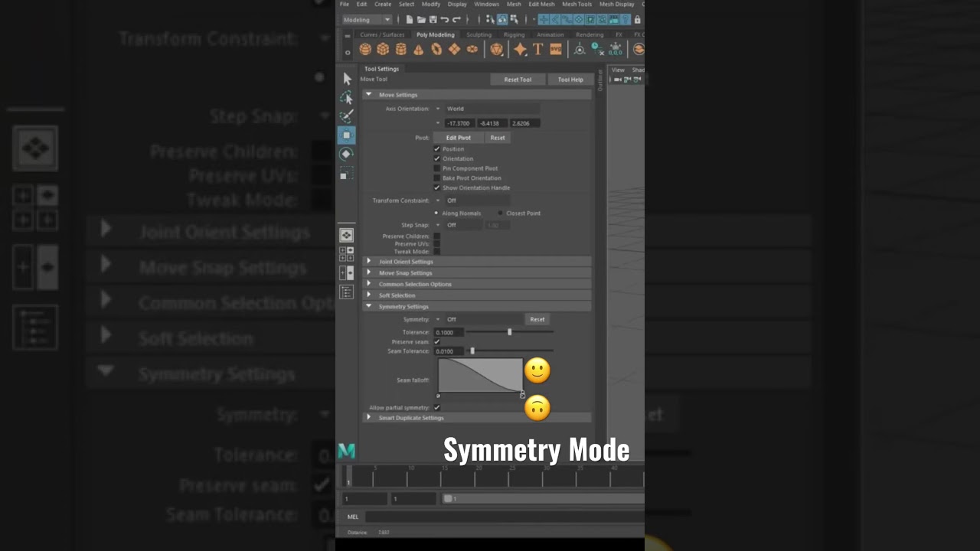Viewport: 980px width, 551px height.
Task: Enable Pin Component Pivot
Action: (437, 168)
